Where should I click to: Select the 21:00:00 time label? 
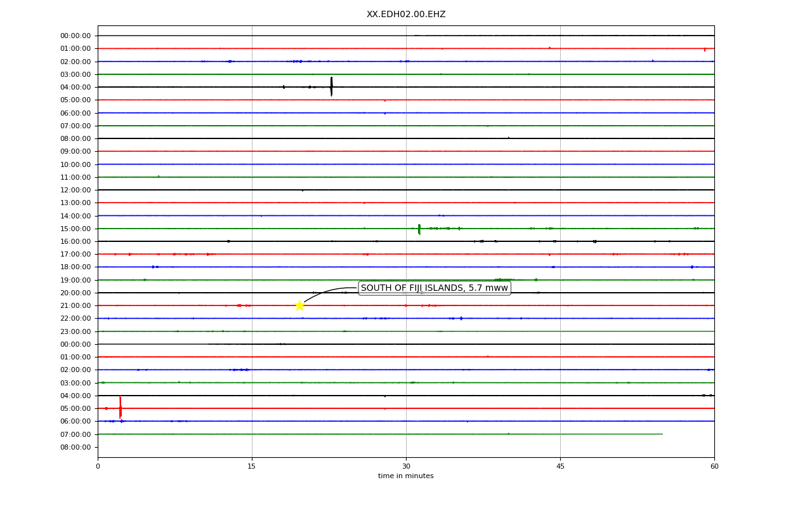[x=75, y=305]
